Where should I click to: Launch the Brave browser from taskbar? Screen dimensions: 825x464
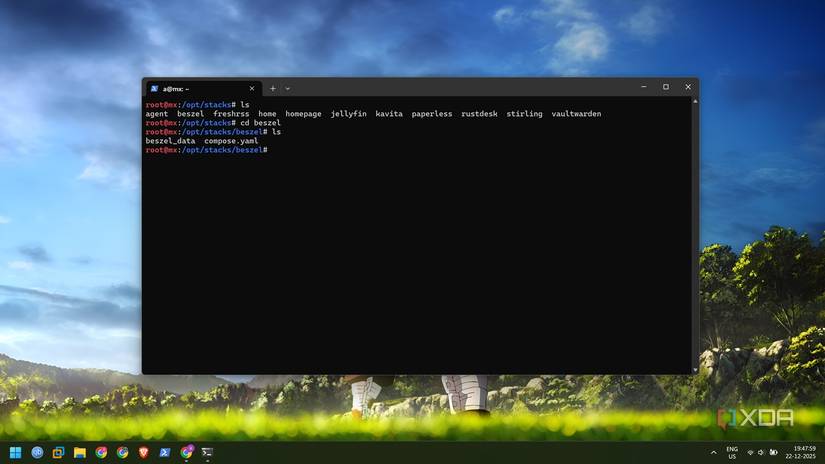(x=144, y=452)
